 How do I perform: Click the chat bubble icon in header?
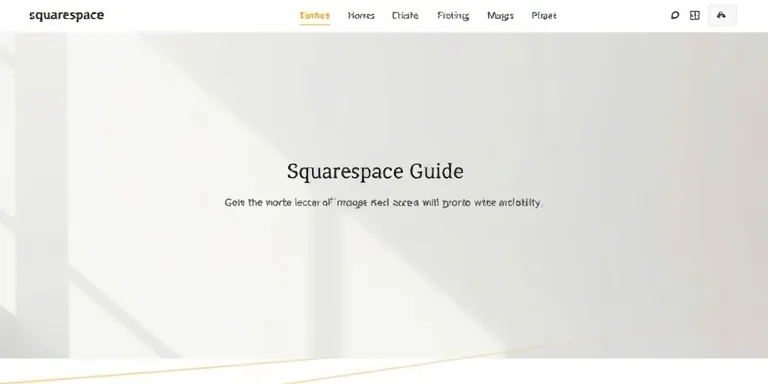tap(675, 15)
